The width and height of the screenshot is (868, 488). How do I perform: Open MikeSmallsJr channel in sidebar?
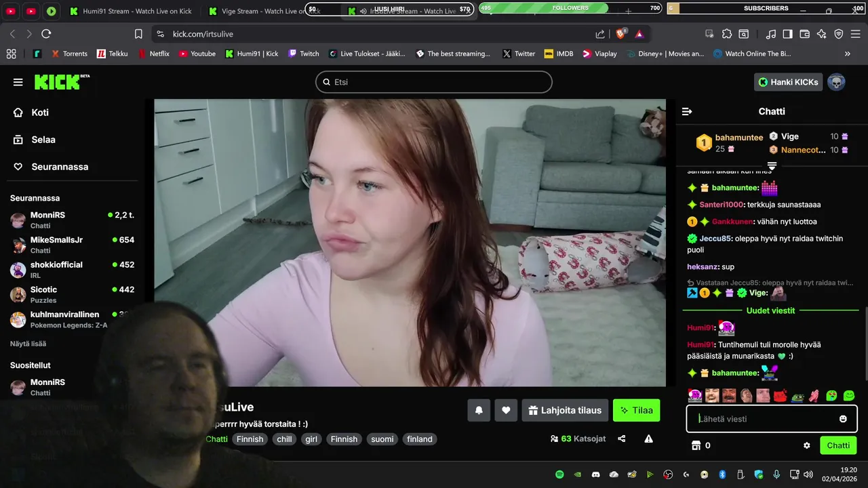click(72, 245)
